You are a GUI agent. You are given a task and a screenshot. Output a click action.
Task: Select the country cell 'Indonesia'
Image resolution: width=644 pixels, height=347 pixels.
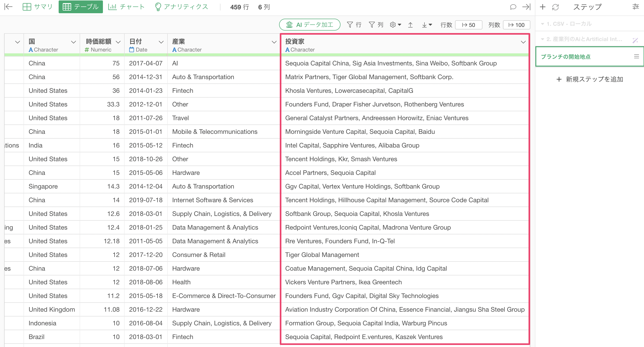click(x=52, y=323)
